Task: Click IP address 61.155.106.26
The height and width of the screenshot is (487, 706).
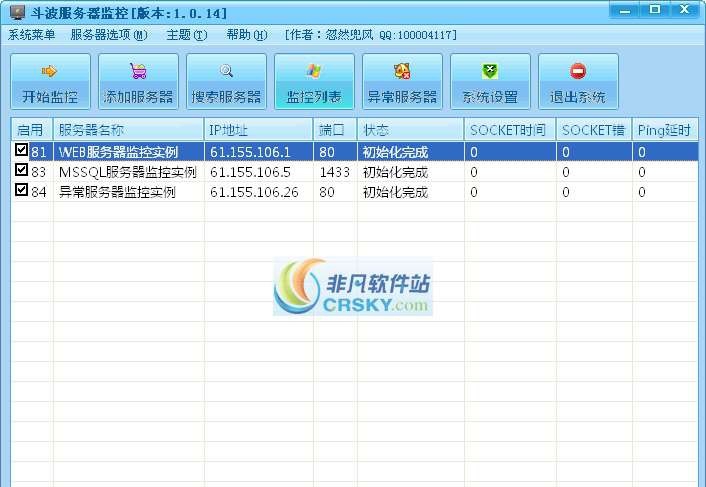Action: point(254,192)
